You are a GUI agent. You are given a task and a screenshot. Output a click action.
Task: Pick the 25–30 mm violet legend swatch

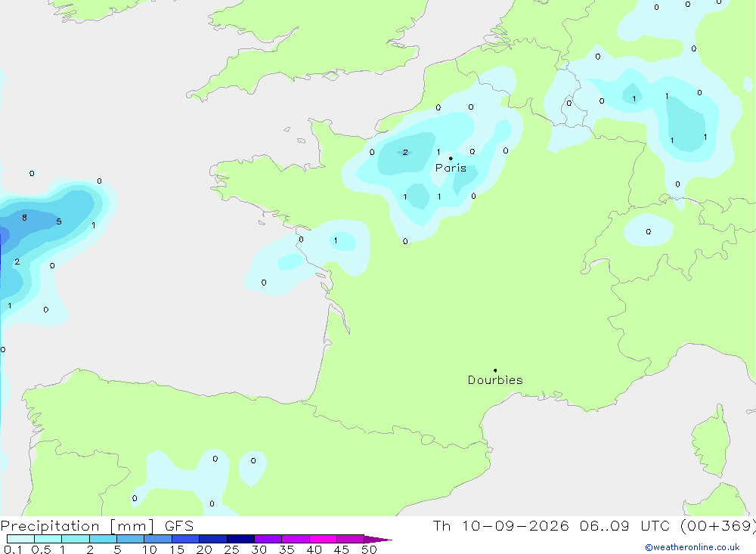[x=268, y=539]
